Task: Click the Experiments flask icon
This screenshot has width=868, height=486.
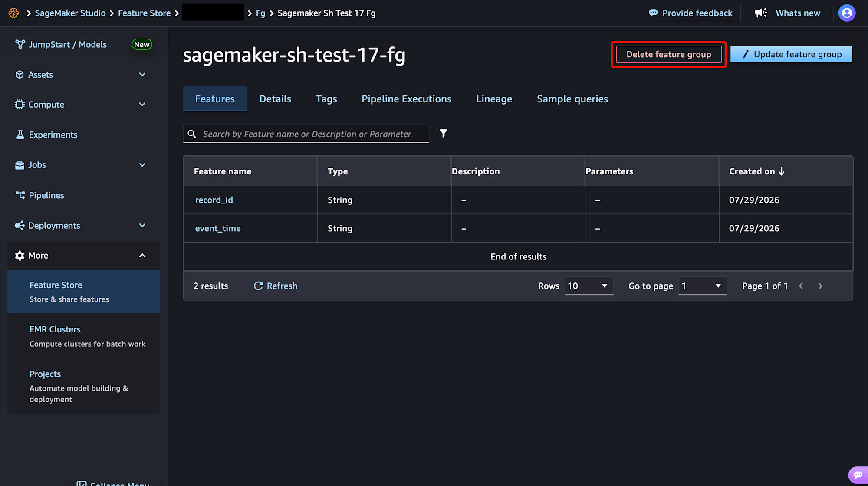Action: click(20, 135)
